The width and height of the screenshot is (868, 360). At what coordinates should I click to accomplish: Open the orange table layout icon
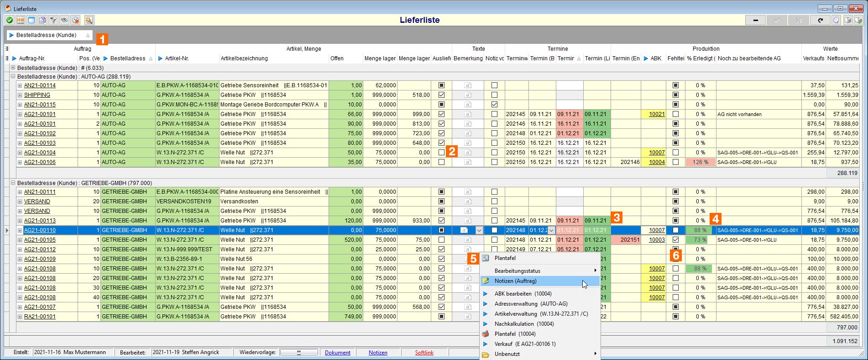[x=21, y=20]
